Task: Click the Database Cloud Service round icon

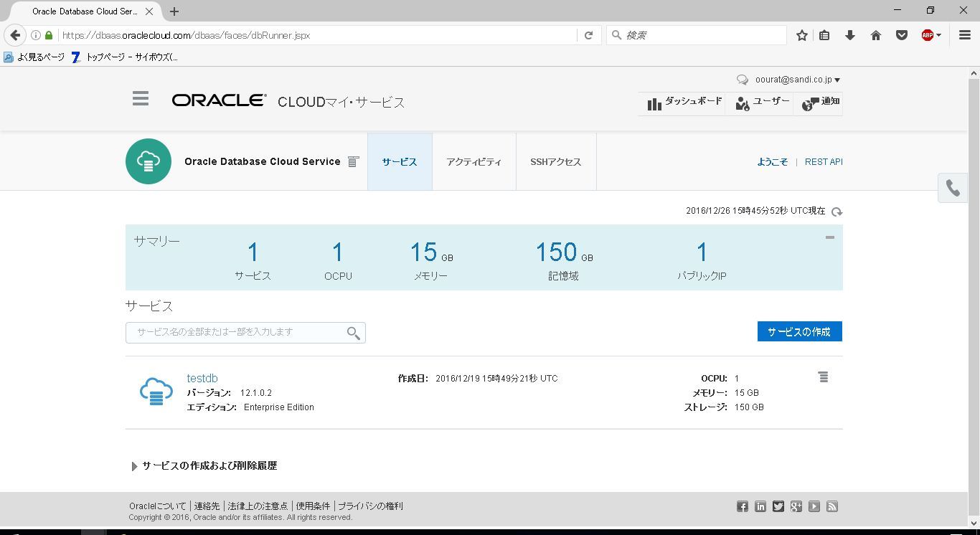Action: point(149,161)
